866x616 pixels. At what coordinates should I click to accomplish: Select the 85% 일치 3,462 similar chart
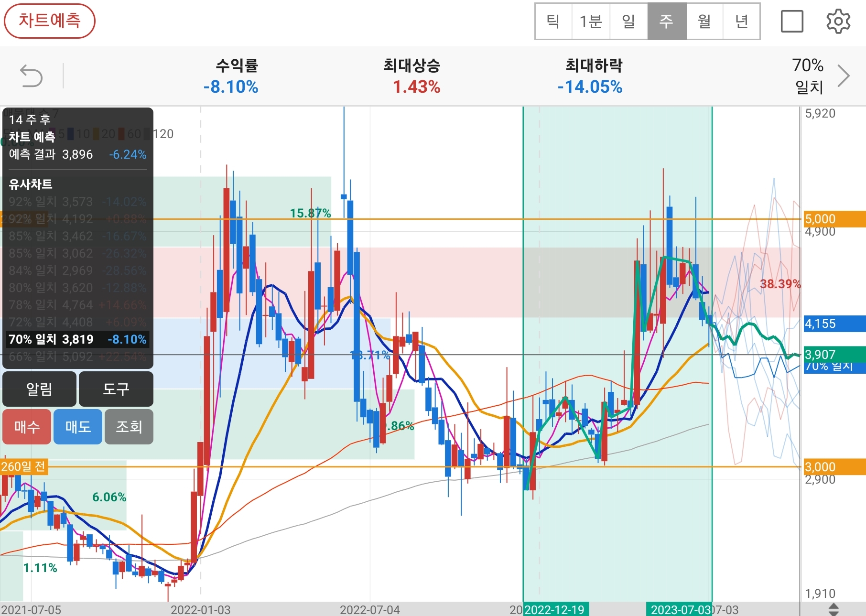click(x=77, y=236)
